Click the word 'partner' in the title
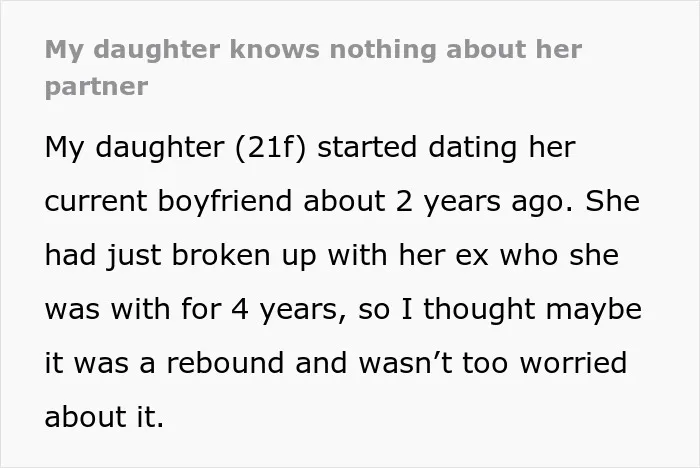Screen dimensions: 700x468 point(96,87)
